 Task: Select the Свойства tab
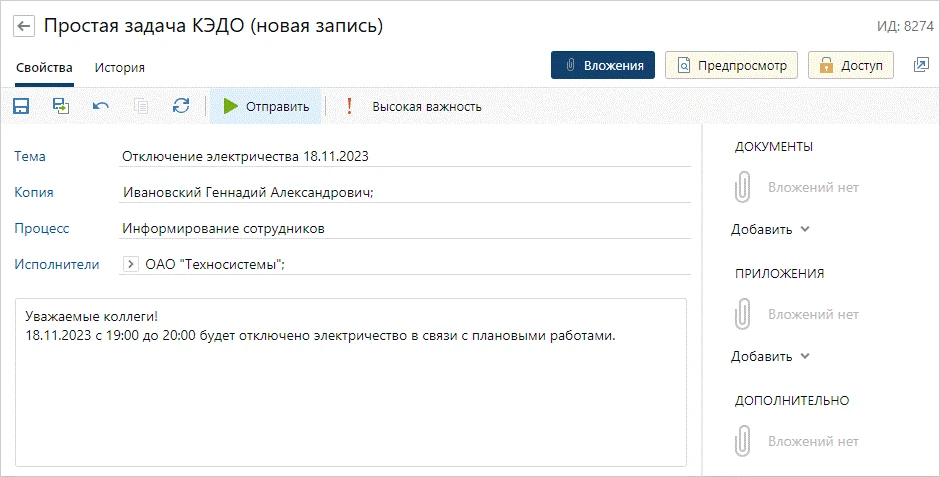point(44,68)
